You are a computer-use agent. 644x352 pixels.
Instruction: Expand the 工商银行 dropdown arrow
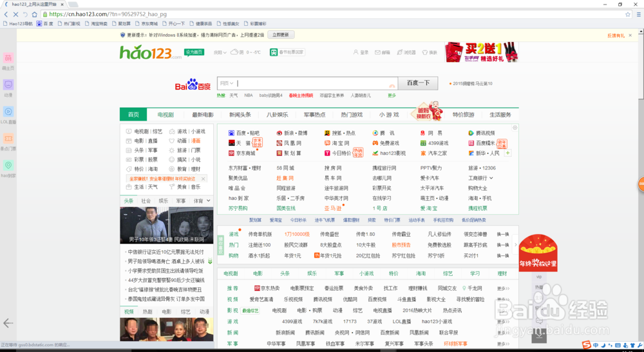coord(491,178)
